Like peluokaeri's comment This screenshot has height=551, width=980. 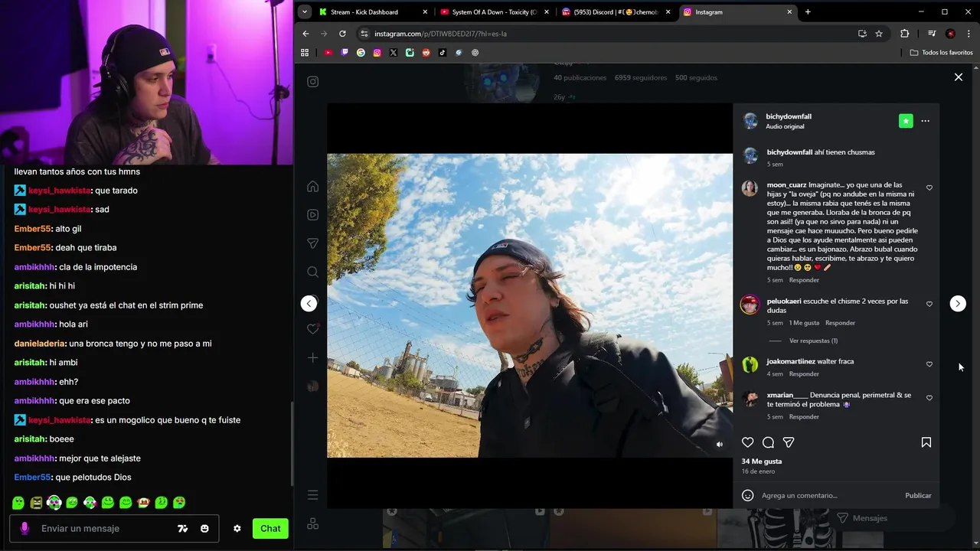(929, 304)
